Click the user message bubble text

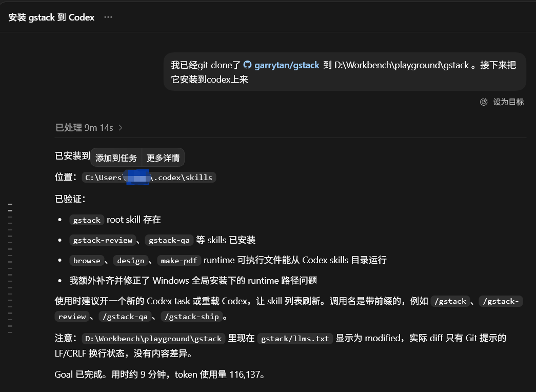[x=345, y=72]
